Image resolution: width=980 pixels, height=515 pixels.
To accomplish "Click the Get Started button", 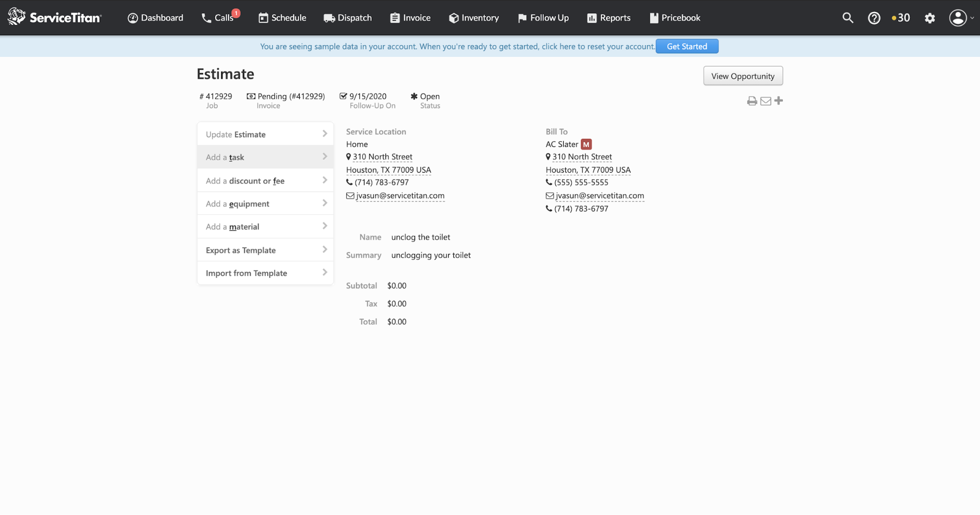I will [x=687, y=46].
